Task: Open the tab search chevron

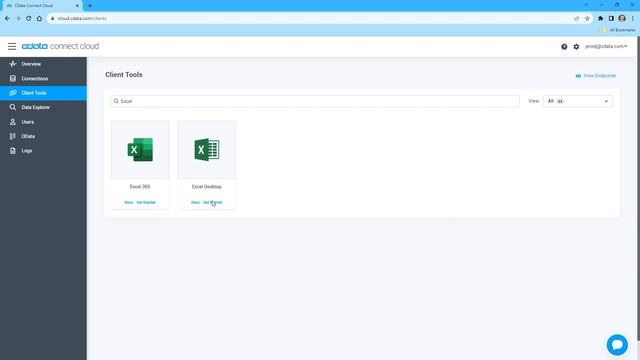Action: point(586,5)
